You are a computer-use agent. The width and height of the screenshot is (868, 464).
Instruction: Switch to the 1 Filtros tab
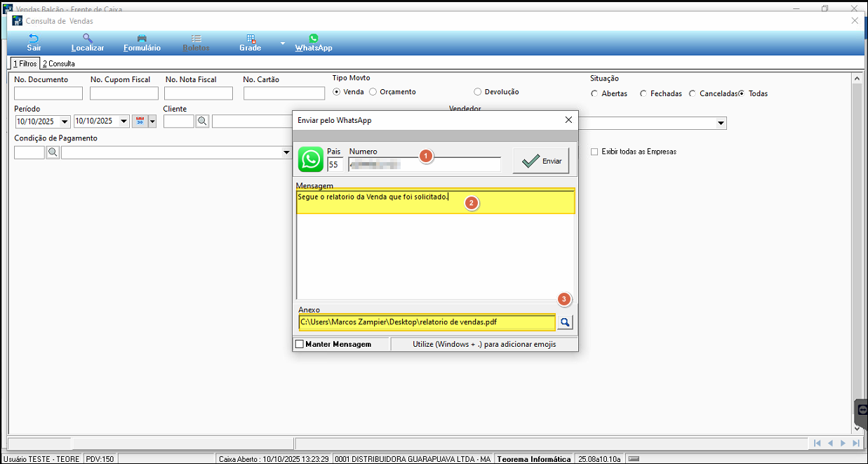coord(25,63)
